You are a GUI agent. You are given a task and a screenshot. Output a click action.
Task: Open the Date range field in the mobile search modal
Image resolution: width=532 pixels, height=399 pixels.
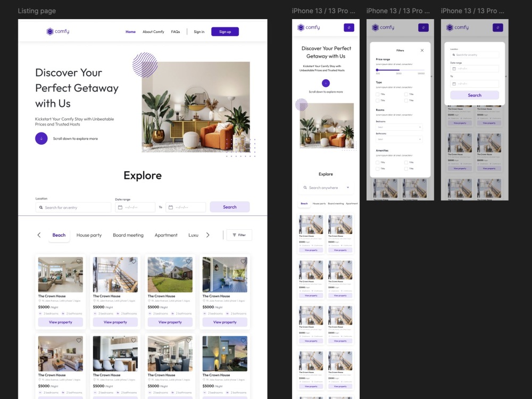click(x=475, y=69)
